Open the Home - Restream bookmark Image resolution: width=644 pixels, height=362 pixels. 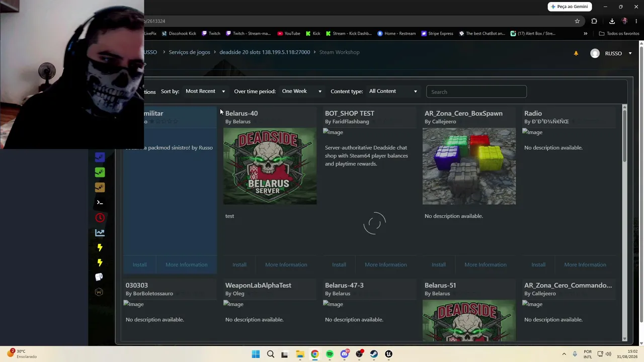[x=396, y=34]
